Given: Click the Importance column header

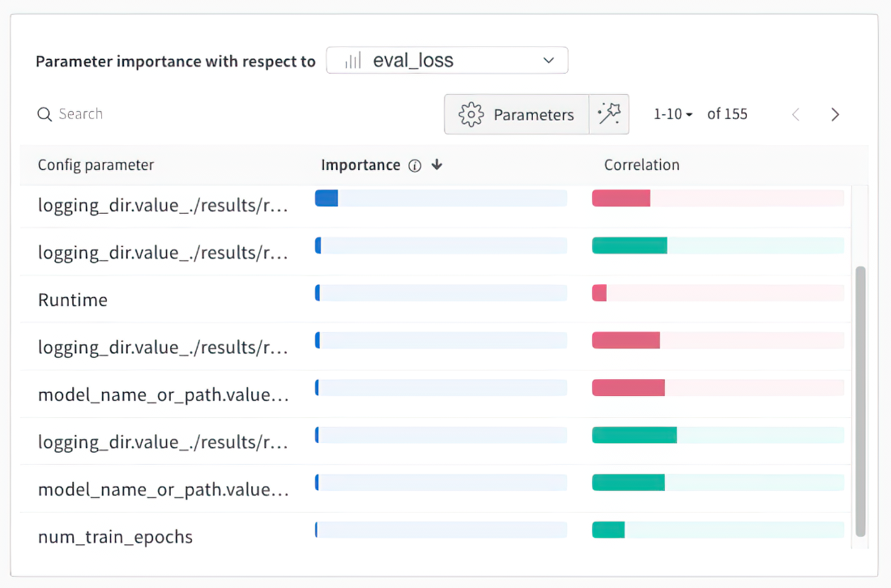Looking at the screenshot, I should click(x=360, y=164).
